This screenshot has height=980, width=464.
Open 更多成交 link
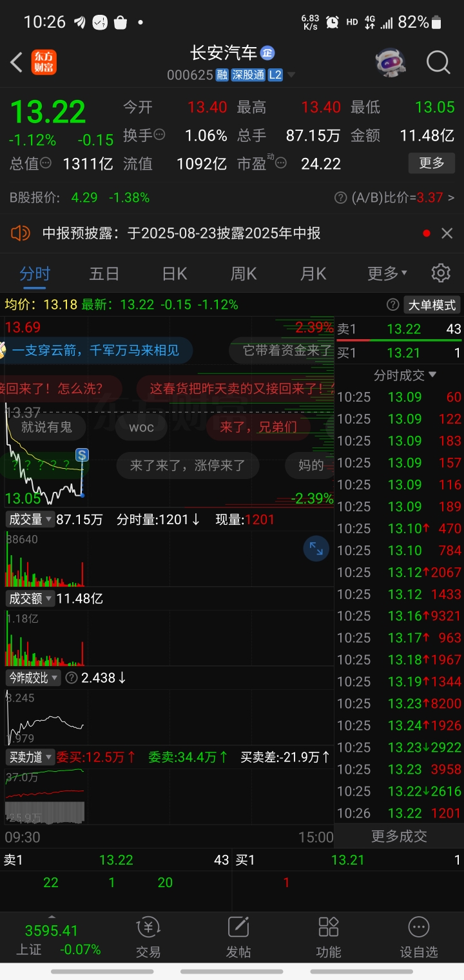click(399, 836)
